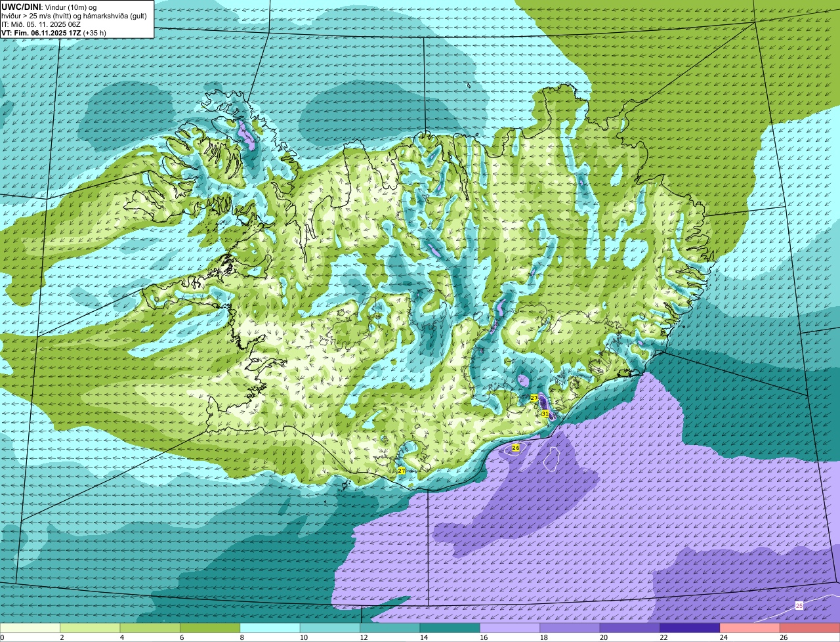840x642 pixels.
Task: Click the legend tick label 0
Action: [2, 637]
